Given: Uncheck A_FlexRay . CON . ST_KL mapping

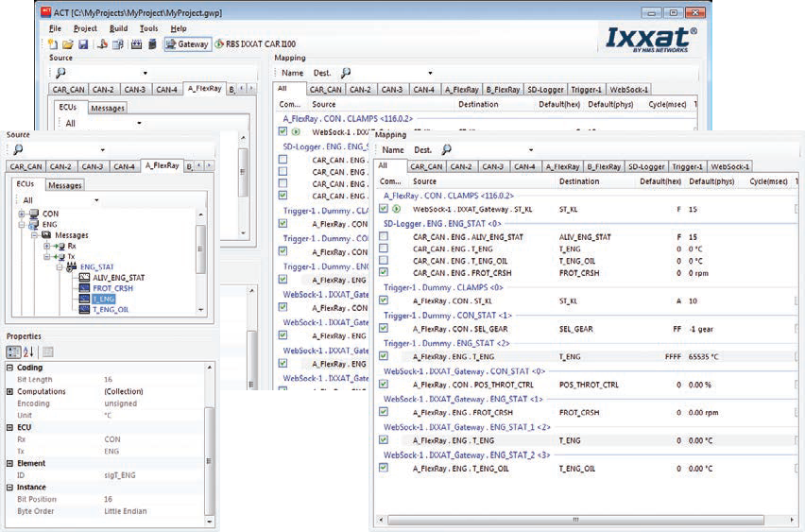Looking at the screenshot, I should pyautogui.click(x=384, y=300).
